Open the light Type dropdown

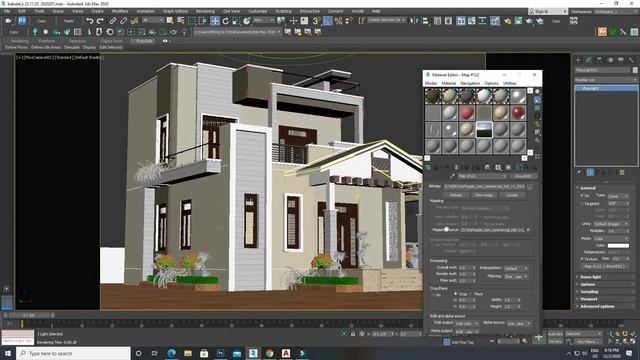click(618, 196)
